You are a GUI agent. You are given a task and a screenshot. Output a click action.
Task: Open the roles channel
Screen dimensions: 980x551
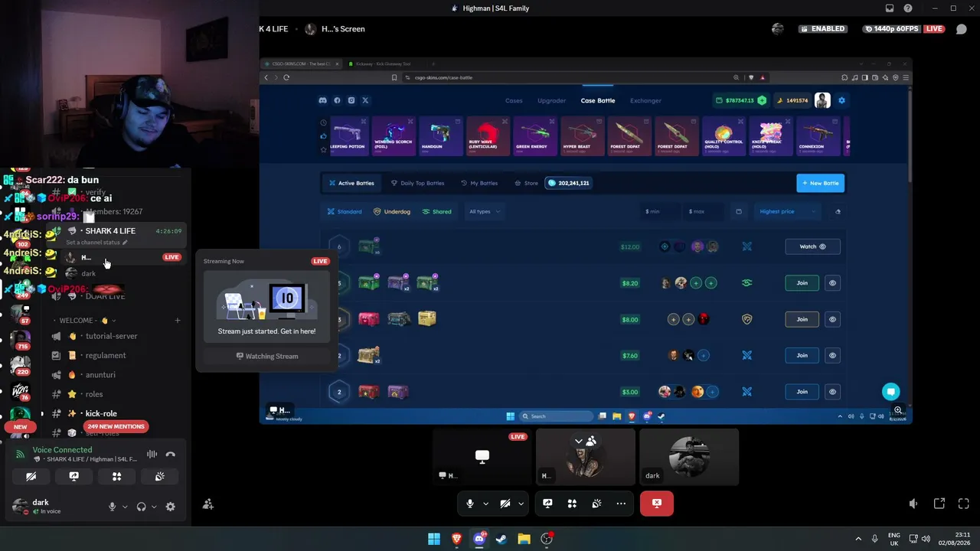[x=94, y=394]
